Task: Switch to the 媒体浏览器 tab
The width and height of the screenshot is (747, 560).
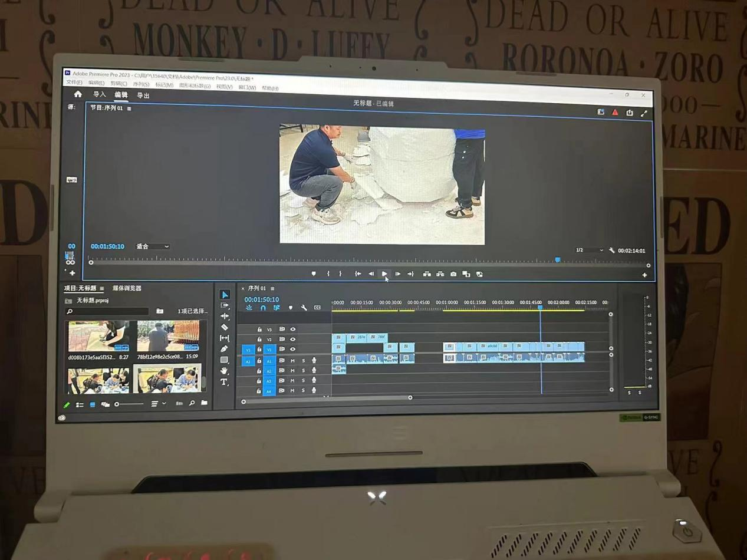Action: click(127, 288)
